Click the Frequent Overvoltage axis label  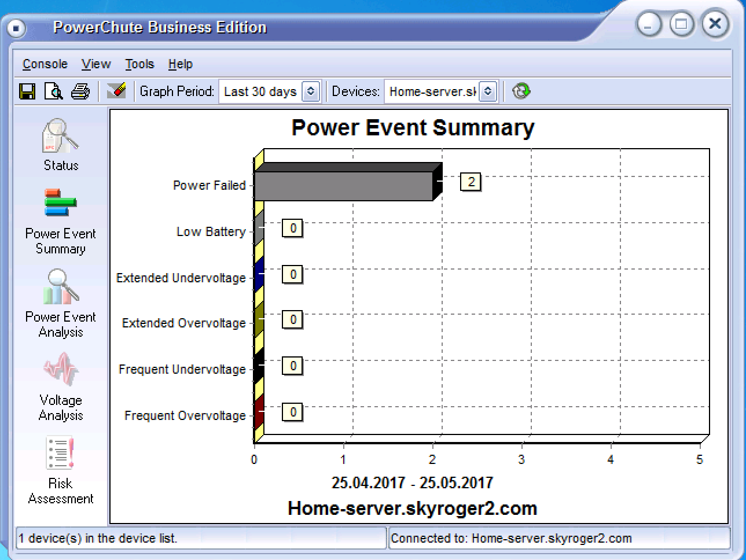pos(185,416)
